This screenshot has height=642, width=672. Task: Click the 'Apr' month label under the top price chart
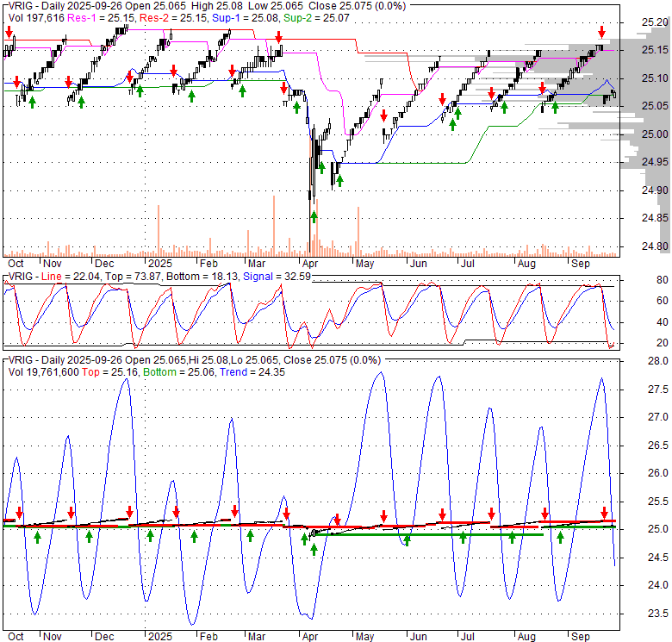(310, 264)
